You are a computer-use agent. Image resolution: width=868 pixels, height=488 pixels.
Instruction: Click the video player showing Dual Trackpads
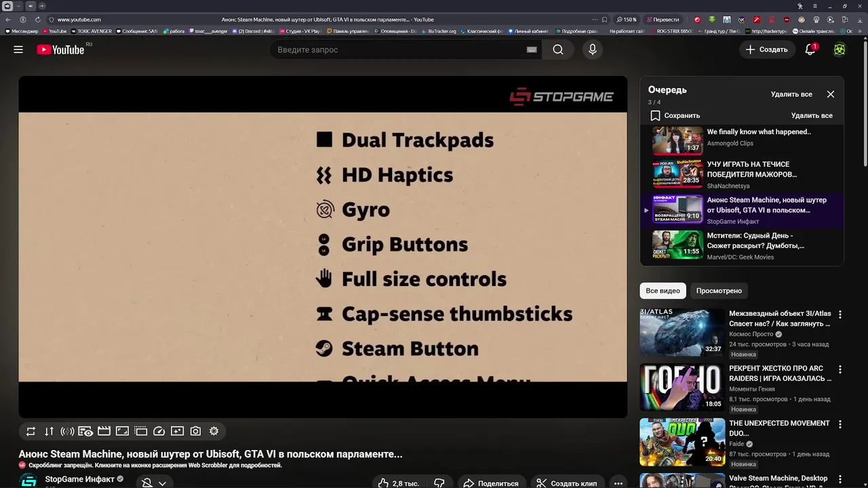coord(323,247)
